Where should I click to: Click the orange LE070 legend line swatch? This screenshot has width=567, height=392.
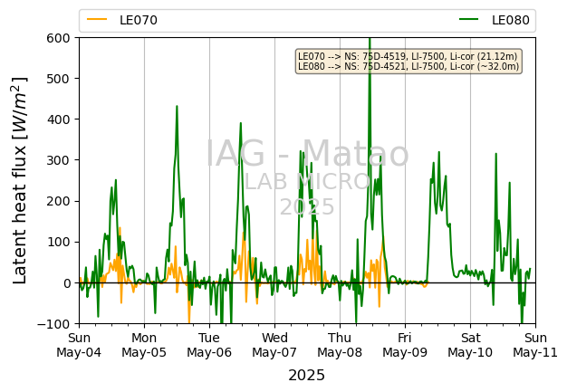97,20
